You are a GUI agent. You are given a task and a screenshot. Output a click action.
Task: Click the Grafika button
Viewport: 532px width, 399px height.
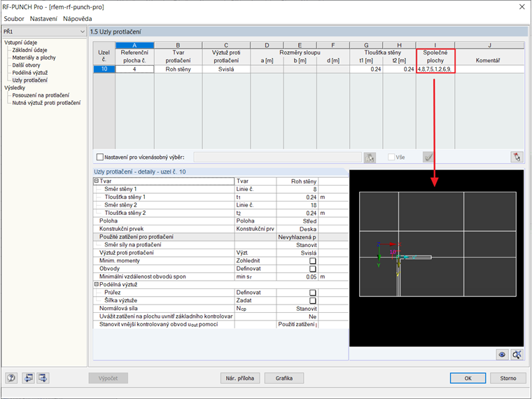click(284, 378)
